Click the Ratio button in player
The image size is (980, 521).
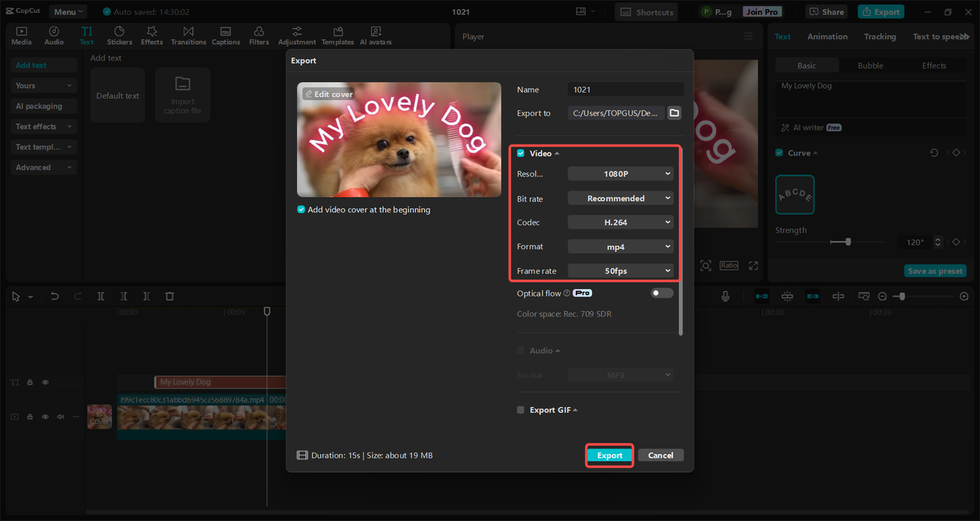point(729,265)
